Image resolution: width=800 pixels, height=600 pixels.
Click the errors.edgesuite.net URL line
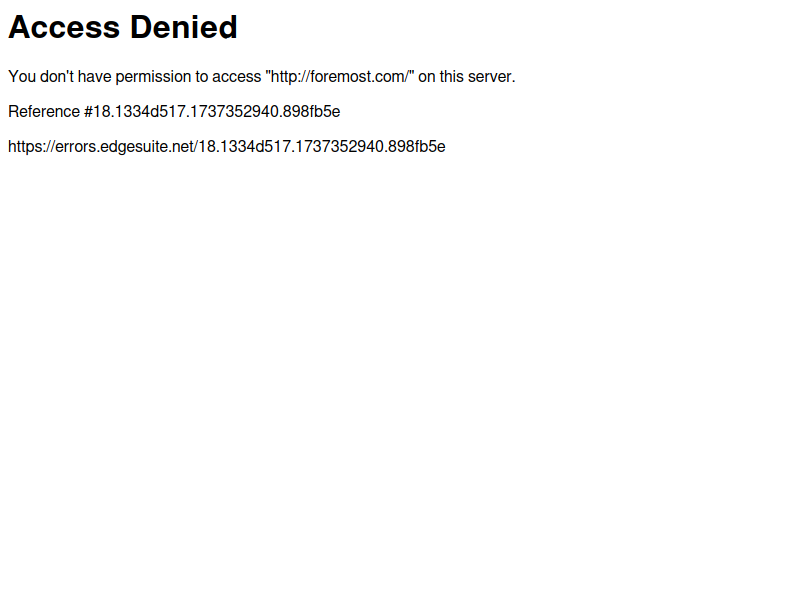(227, 147)
